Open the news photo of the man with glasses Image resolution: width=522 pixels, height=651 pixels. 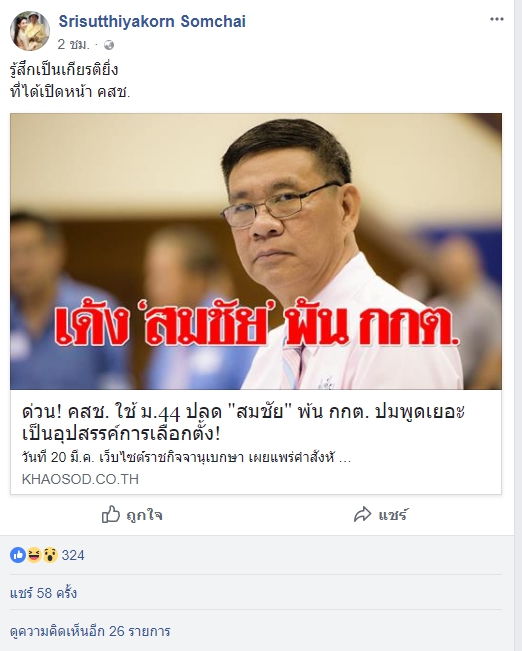tap(256, 251)
